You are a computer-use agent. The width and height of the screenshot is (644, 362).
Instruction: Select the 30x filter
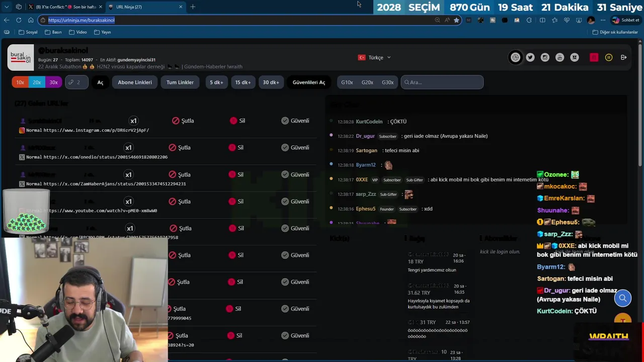tap(53, 82)
